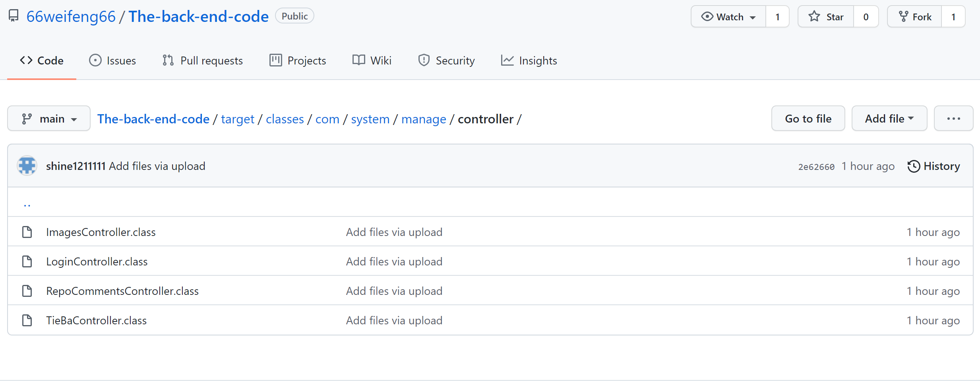
Task: Open the Insights tab
Action: pyautogui.click(x=529, y=60)
